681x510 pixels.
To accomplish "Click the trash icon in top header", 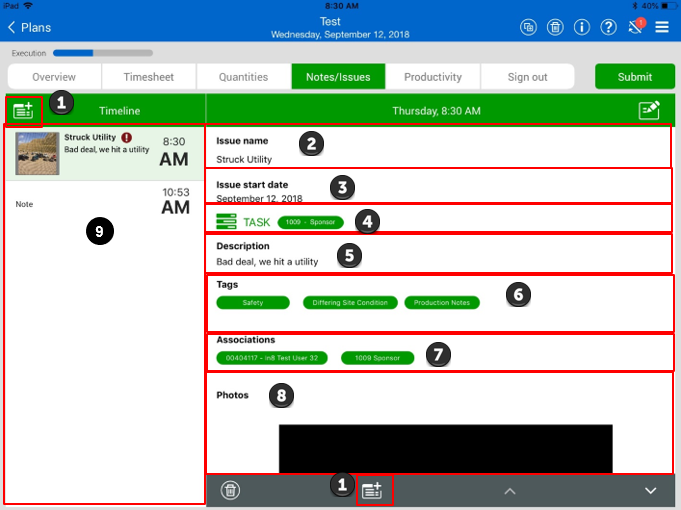I will (555, 27).
